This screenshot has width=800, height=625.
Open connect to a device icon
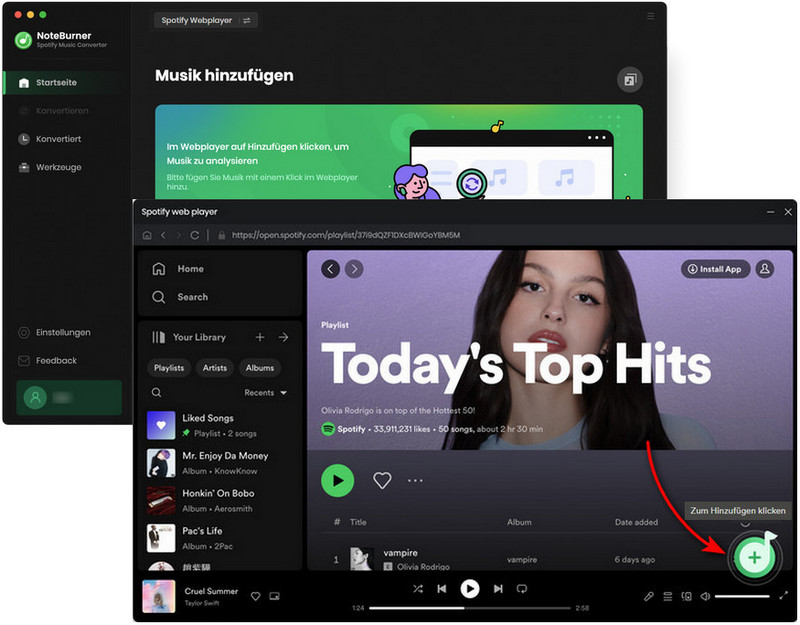click(x=687, y=596)
